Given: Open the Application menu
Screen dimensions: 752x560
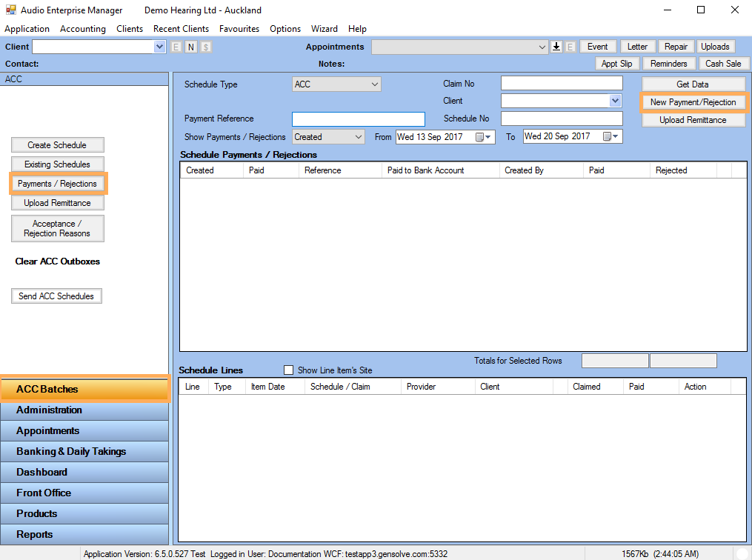Looking at the screenshot, I should pos(27,29).
